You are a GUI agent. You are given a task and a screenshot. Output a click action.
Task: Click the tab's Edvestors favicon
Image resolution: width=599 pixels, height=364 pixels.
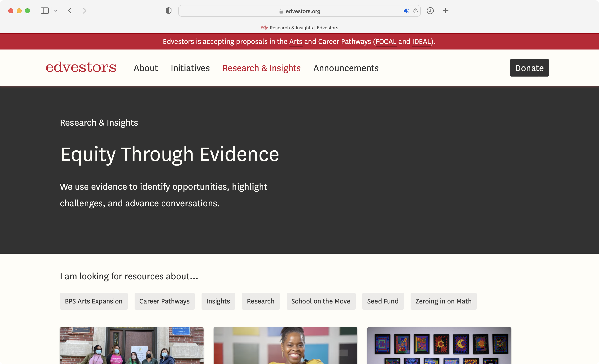[x=264, y=28]
